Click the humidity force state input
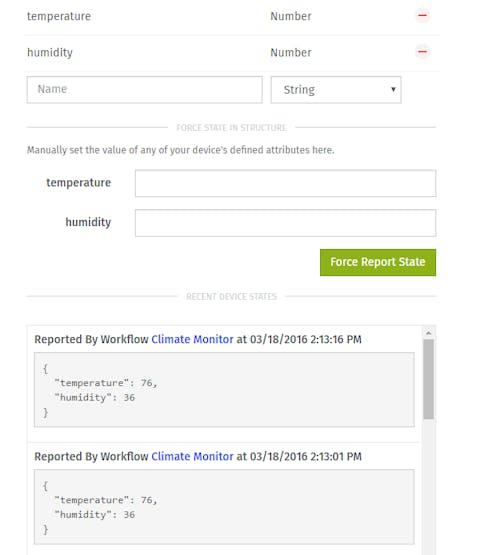Viewport: 501px width, 555px height. coord(285,223)
